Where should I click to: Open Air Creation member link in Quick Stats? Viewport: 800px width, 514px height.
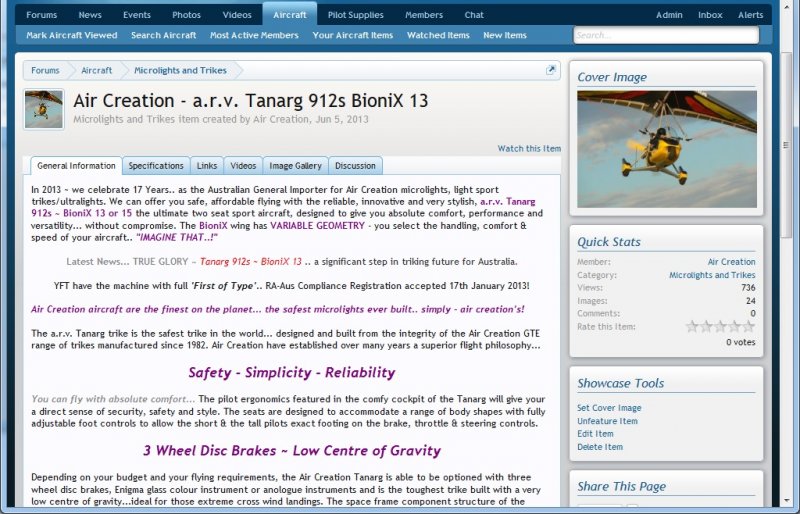[x=731, y=262]
